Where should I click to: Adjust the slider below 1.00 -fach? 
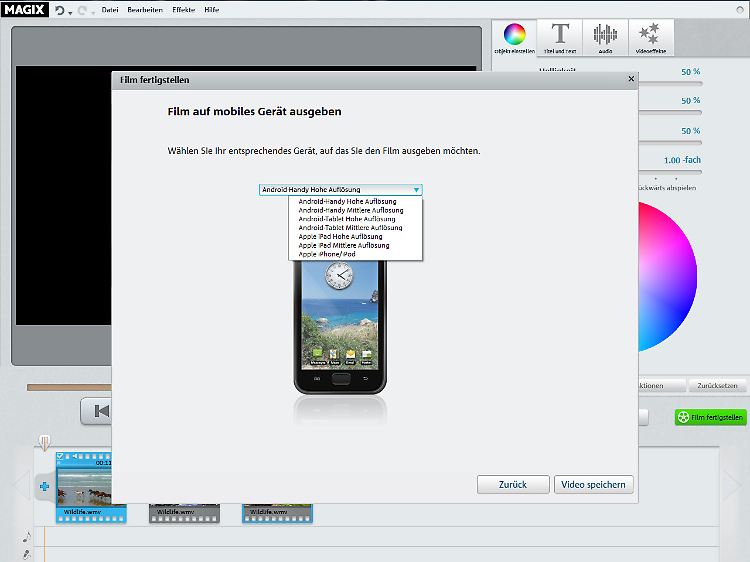coord(670,172)
